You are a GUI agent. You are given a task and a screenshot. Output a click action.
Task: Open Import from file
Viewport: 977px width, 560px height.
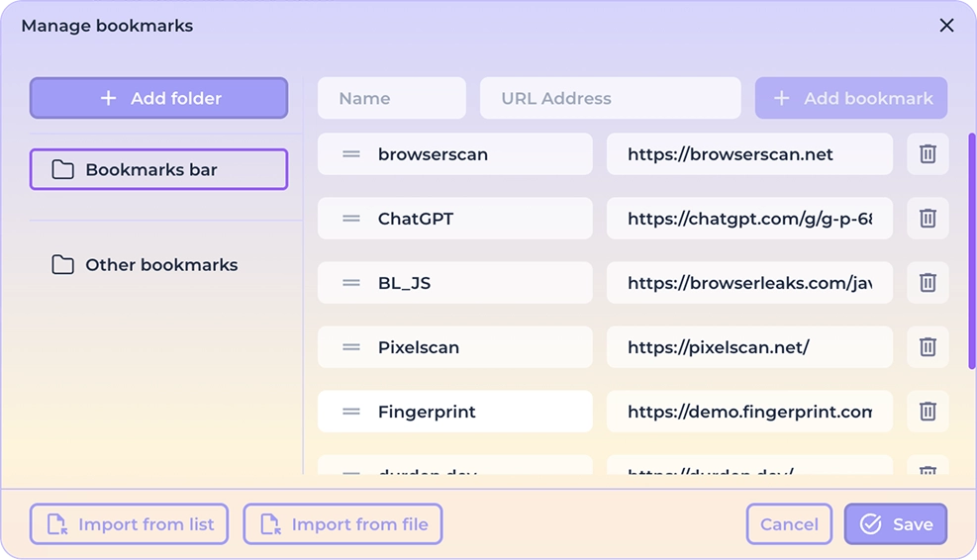pyautogui.click(x=342, y=523)
